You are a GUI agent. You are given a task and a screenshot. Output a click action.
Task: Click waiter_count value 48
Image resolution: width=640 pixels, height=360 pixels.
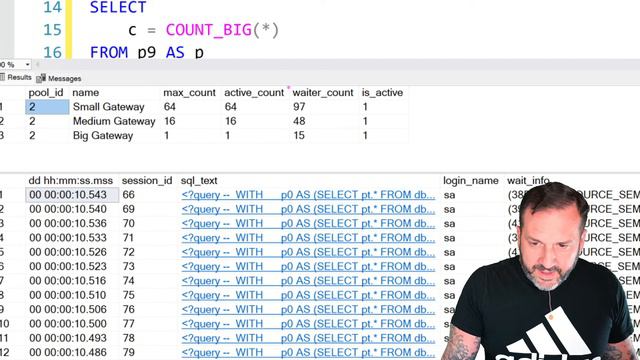pyautogui.click(x=299, y=121)
